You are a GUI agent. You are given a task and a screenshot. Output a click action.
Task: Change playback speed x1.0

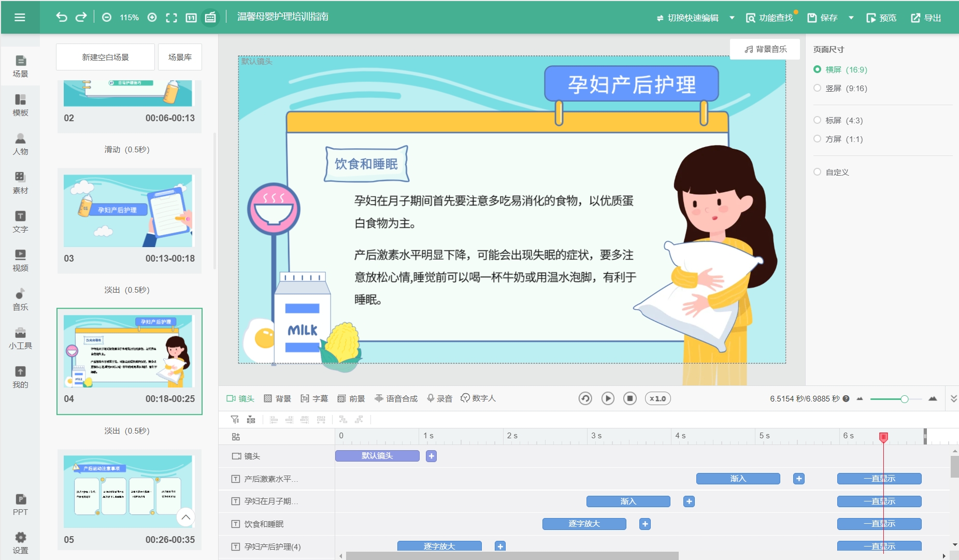[x=657, y=398]
